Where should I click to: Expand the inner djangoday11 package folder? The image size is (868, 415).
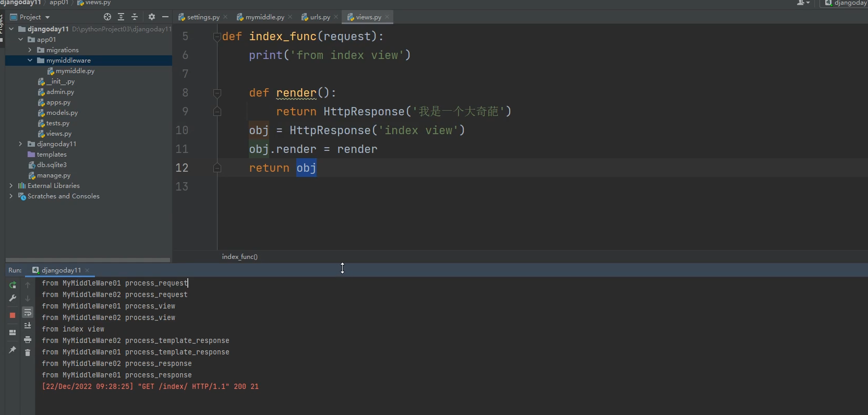20,144
